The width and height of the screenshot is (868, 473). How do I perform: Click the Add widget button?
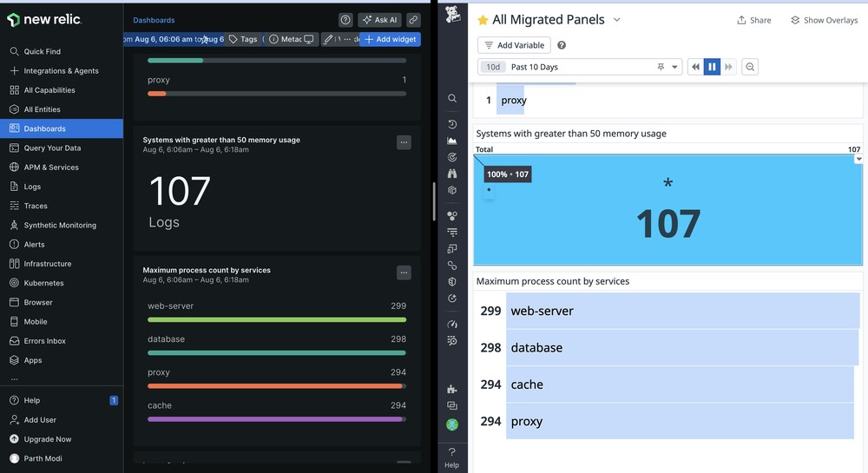pyautogui.click(x=391, y=39)
